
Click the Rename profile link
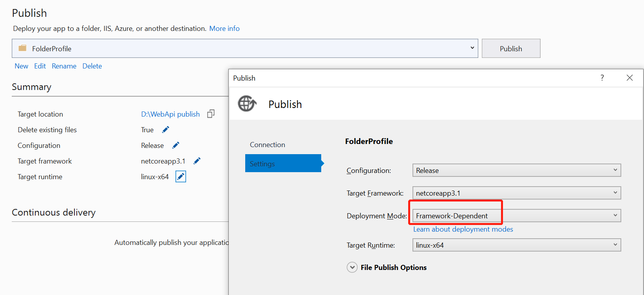pos(64,66)
